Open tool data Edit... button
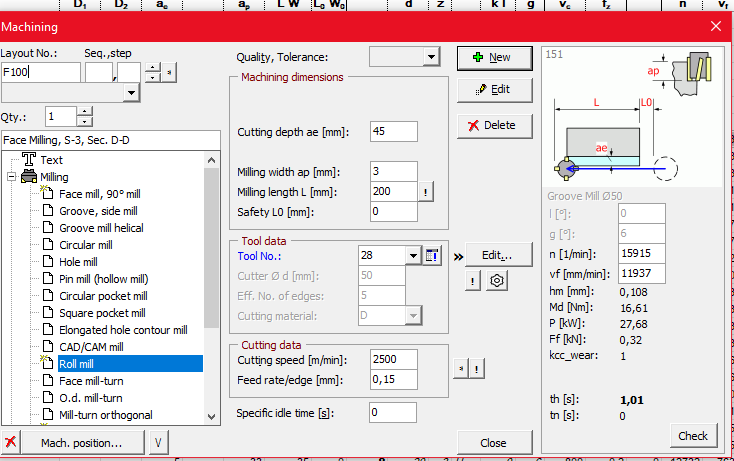The width and height of the screenshot is (734, 461). (498, 255)
